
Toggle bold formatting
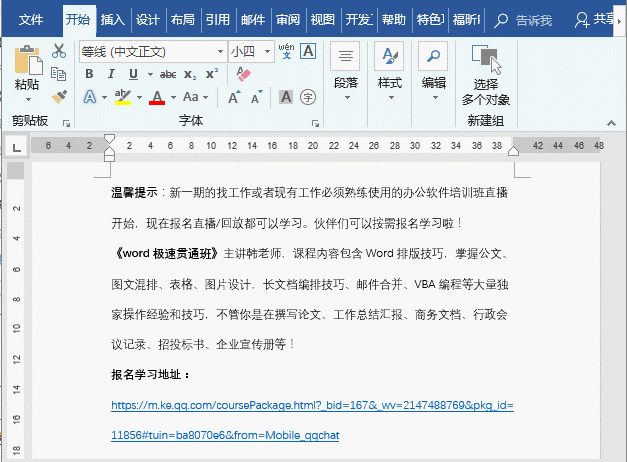[89, 74]
